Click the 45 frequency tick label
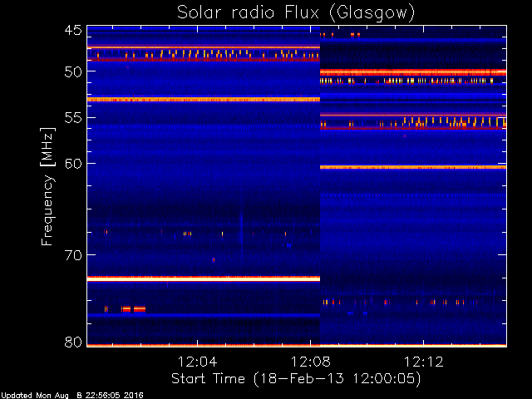Screen dimensions: 532x399 pyautogui.click(x=73, y=31)
